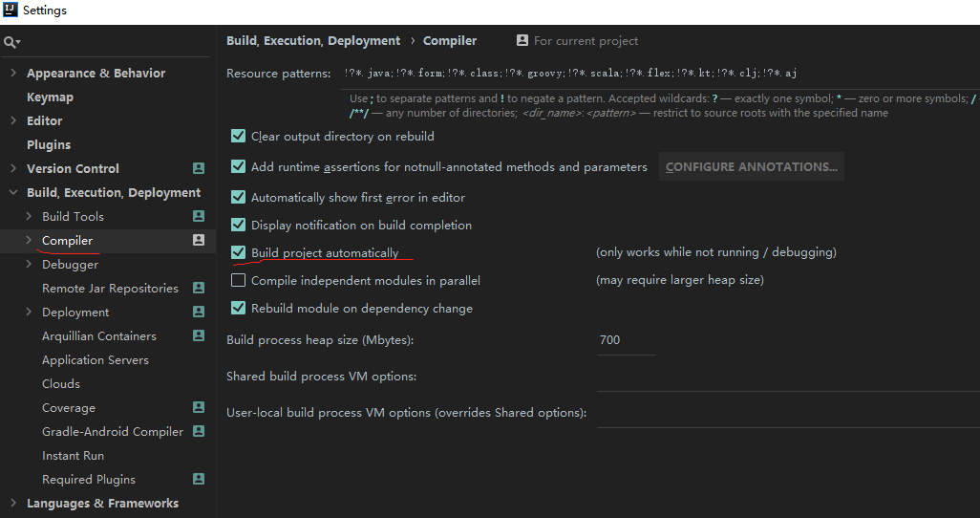The width and height of the screenshot is (980, 518).
Task: Select the Languages & Frameworks label
Action: tap(102, 503)
